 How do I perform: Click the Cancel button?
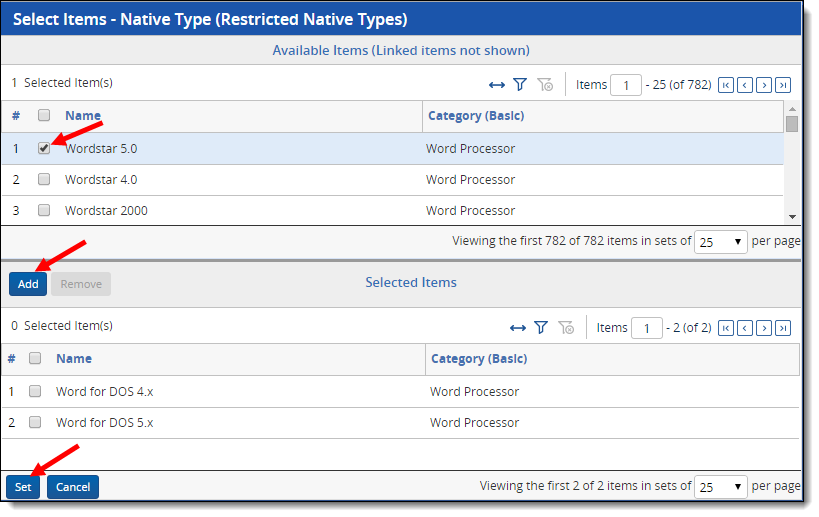click(x=73, y=487)
